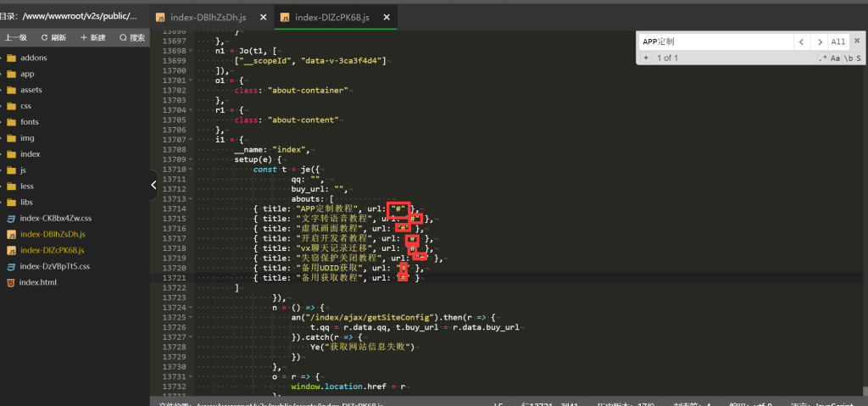This screenshot has width=868, height=406.
Task: Click the "APP定制教程" title string
Action: pyautogui.click(x=329, y=209)
